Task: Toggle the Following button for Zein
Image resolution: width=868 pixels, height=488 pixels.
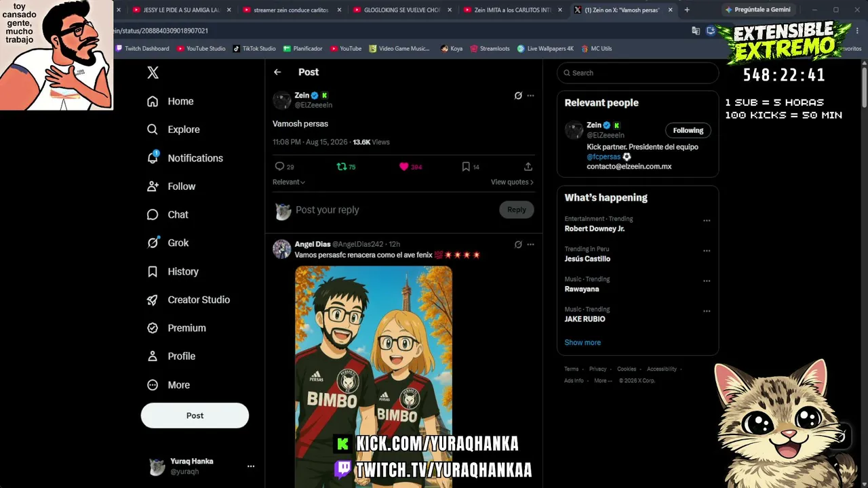Action: [688, 130]
